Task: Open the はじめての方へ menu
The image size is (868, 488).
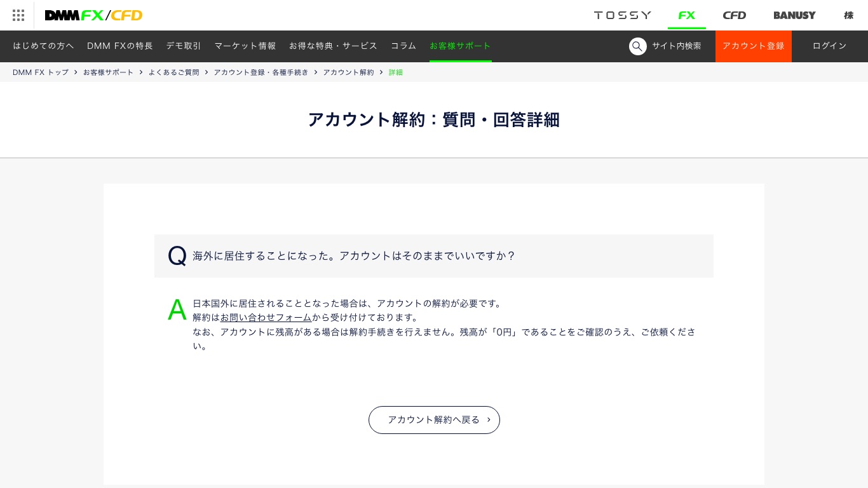Action: [x=44, y=46]
